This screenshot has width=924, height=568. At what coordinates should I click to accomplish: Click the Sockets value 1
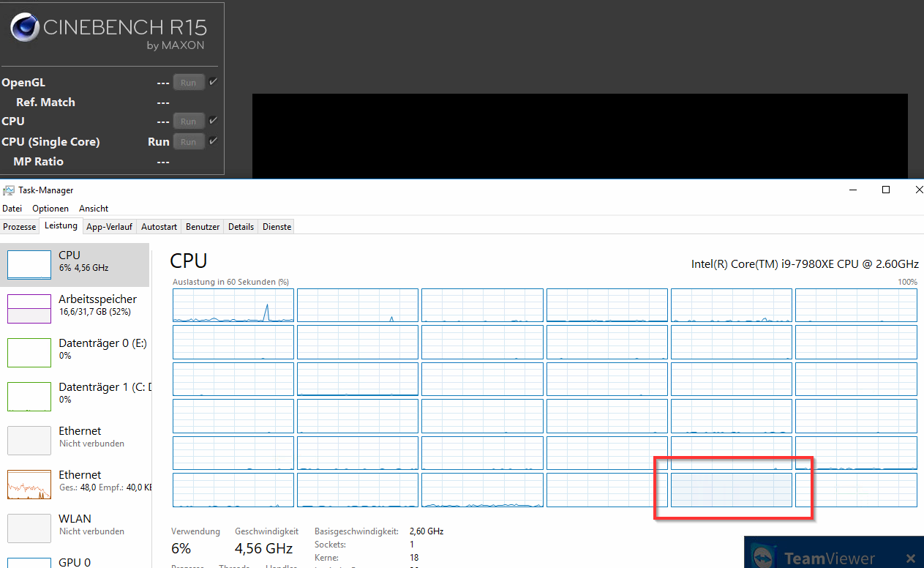[x=412, y=545]
